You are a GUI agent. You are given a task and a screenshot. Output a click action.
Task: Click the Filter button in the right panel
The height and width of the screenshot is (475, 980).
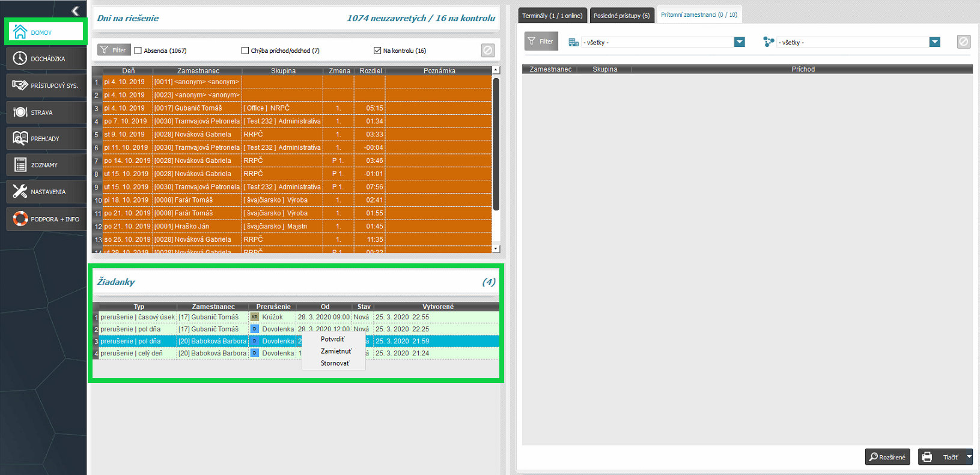point(541,41)
